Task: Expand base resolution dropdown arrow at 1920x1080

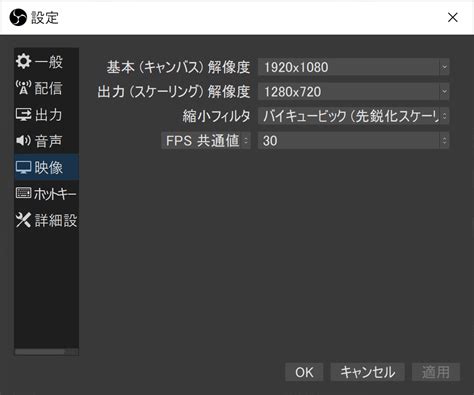Action: tap(444, 67)
